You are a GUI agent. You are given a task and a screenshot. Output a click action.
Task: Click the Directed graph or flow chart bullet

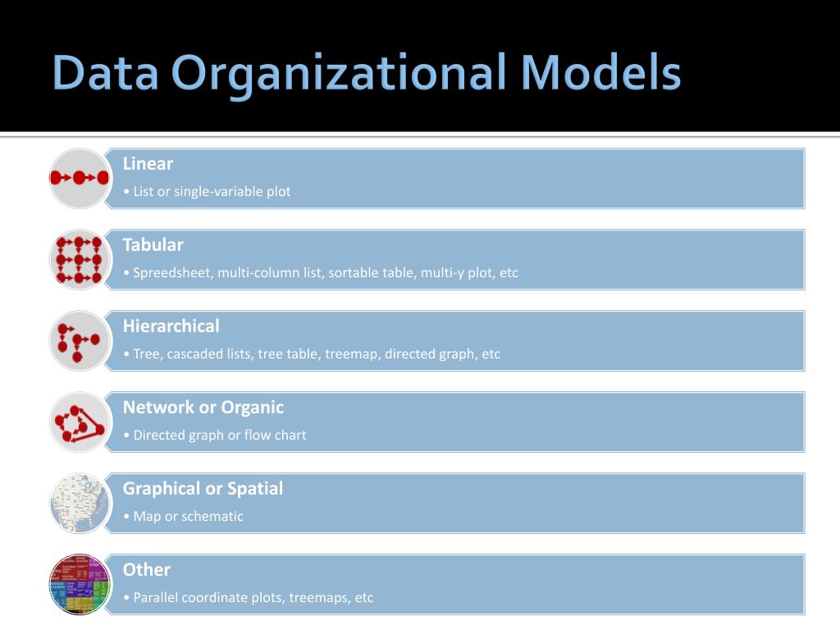[x=215, y=435]
